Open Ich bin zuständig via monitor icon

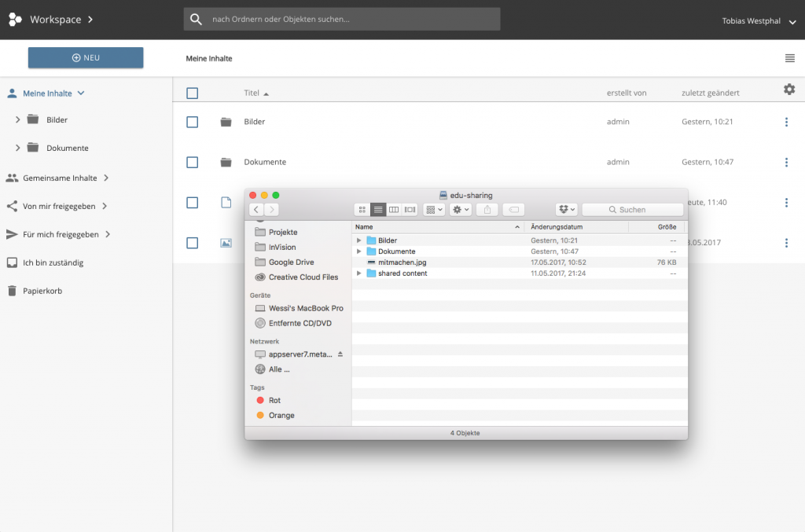pos(10,262)
